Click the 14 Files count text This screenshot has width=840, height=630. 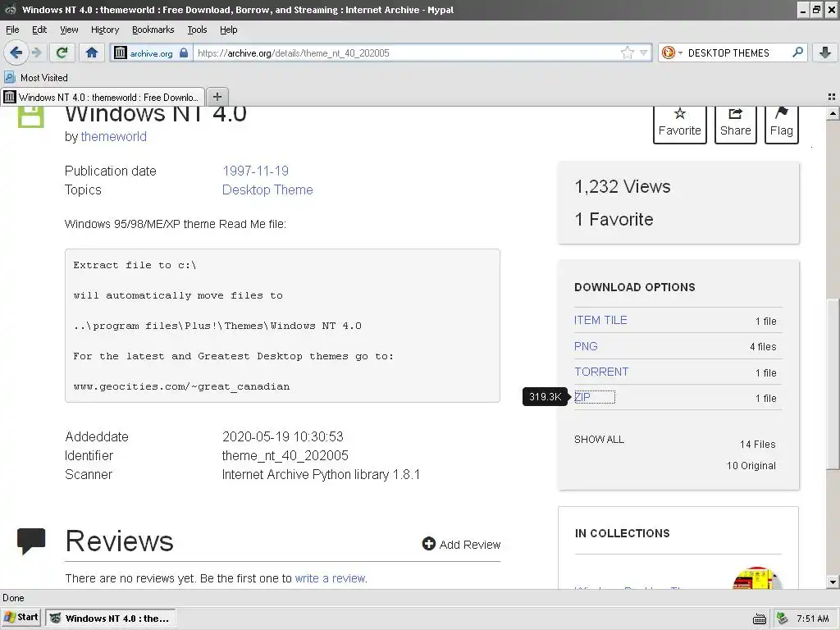(x=757, y=444)
